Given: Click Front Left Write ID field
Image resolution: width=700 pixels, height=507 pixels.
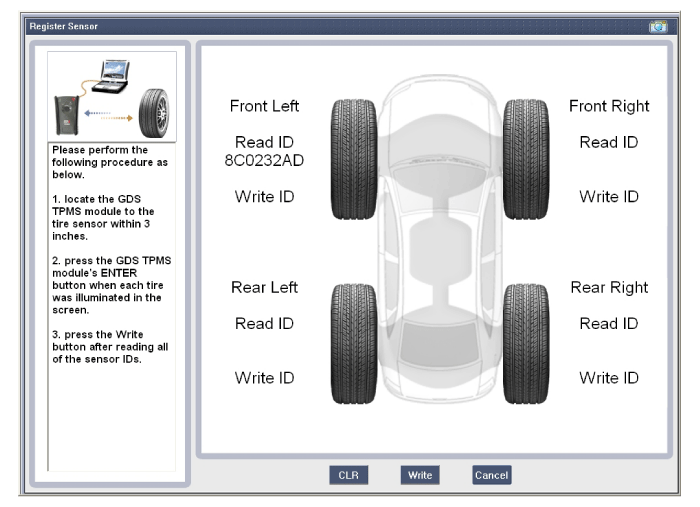Looking at the screenshot, I should [265, 196].
